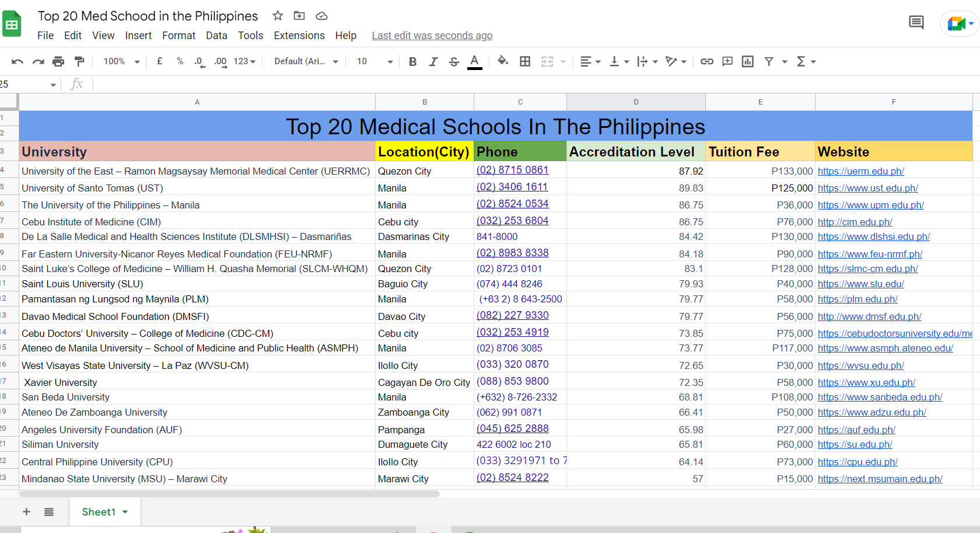Open the vertical align dropdown
This screenshot has width=980, height=533.
(x=619, y=61)
